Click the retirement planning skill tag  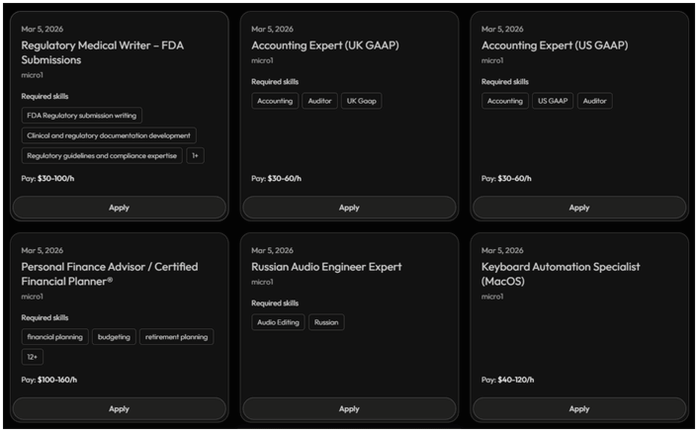[177, 337]
